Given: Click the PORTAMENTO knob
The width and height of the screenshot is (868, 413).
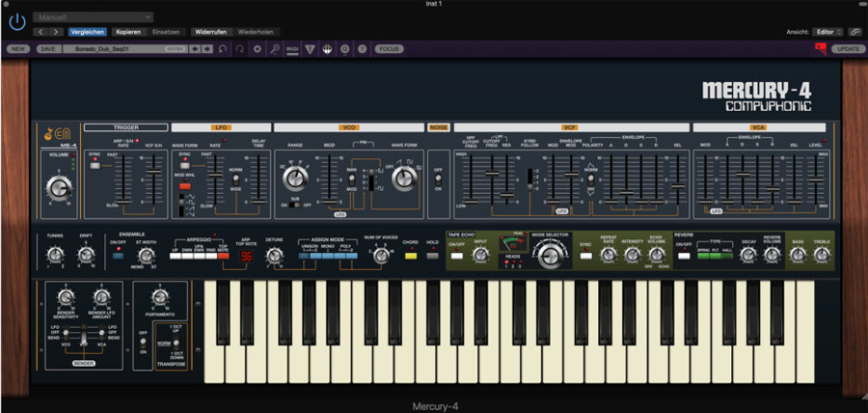Looking at the screenshot, I should (160, 297).
